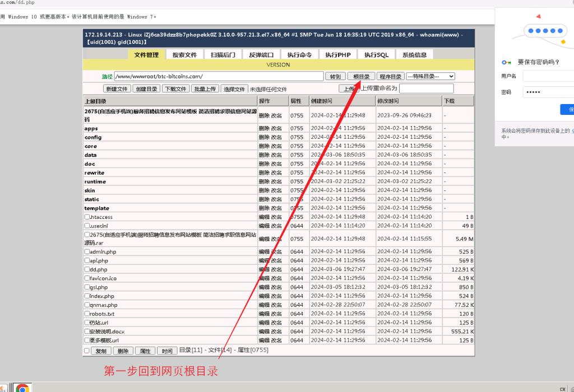
Task: Switch to the 搜索文件 tab
Action: coord(184,55)
